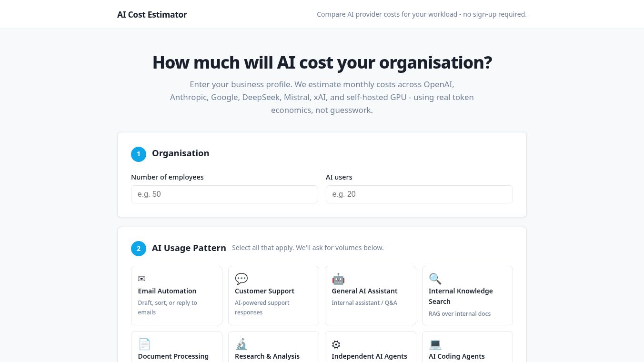Click the microscope icon on Research & Analysis
644x362 pixels.
(x=241, y=344)
